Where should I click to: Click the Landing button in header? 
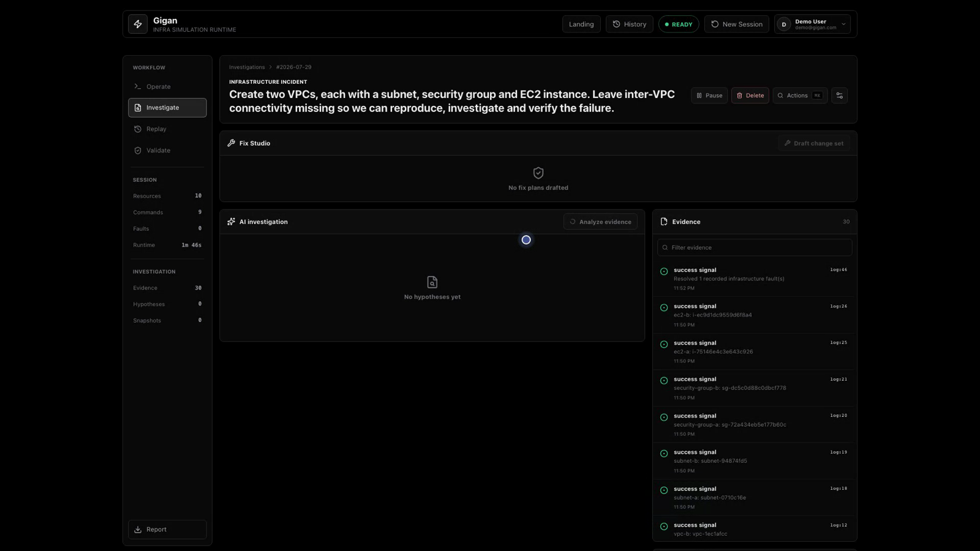pos(581,24)
